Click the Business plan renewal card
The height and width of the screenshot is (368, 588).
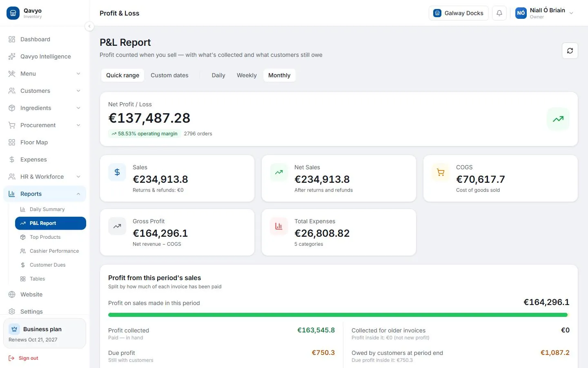point(45,333)
